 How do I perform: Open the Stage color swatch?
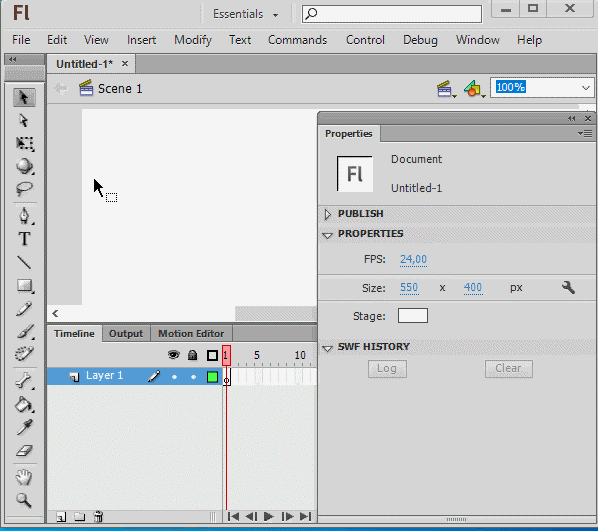413,316
